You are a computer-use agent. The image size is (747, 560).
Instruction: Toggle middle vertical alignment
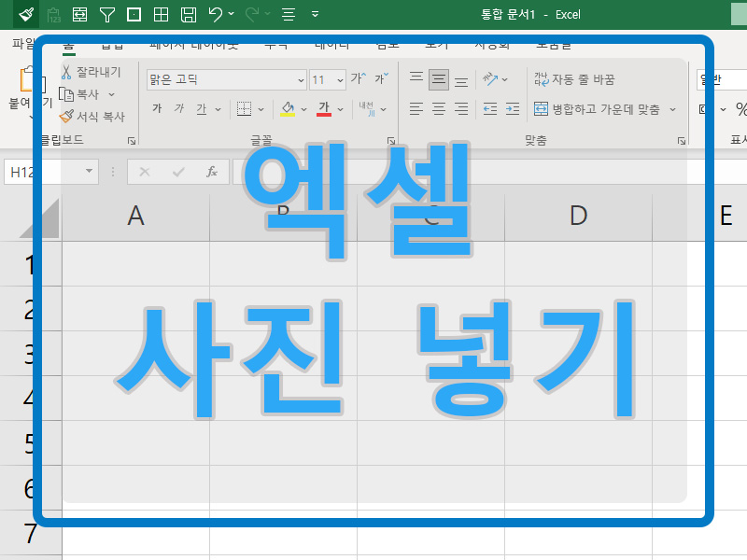point(439,79)
